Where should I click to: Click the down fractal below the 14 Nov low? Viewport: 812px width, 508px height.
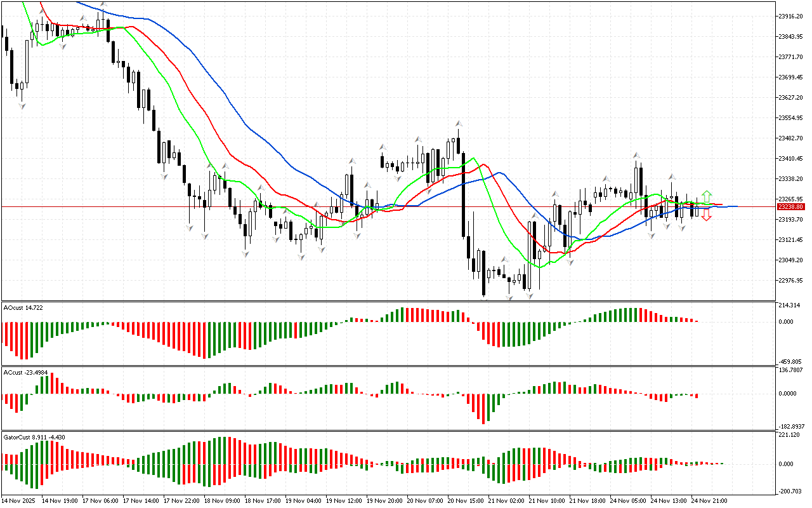tap(22, 106)
